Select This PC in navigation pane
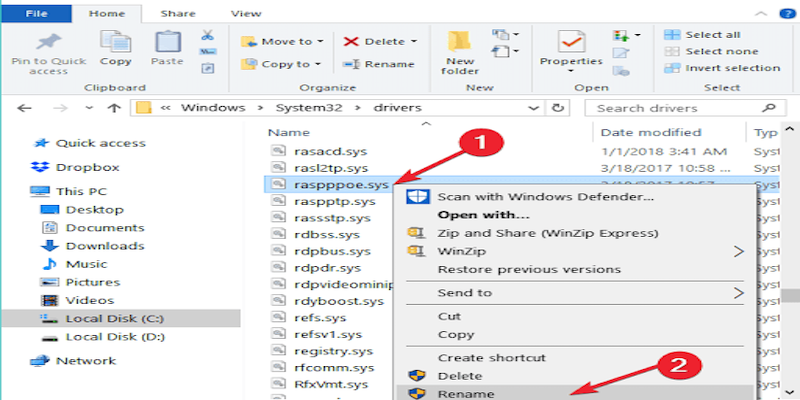The width and height of the screenshot is (800, 400). tap(82, 191)
